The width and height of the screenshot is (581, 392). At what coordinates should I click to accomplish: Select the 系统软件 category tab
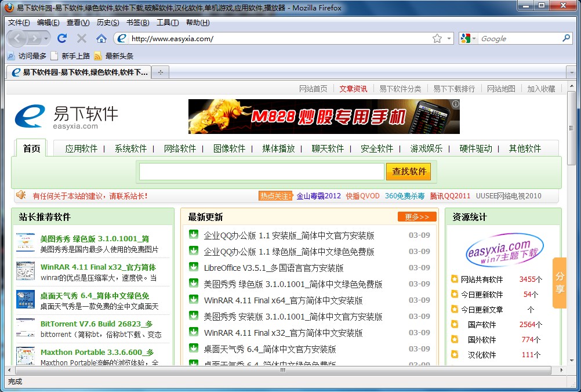tap(130, 148)
